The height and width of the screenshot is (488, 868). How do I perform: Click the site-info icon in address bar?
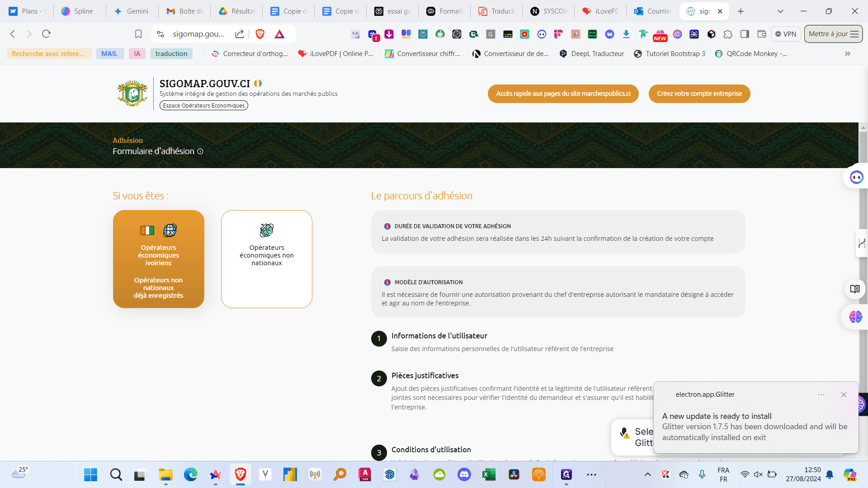click(160, 34)
